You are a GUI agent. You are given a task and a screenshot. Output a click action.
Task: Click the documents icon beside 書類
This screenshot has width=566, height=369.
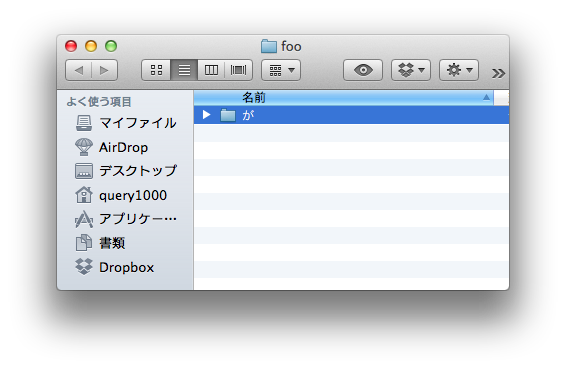tap(84, 243)
